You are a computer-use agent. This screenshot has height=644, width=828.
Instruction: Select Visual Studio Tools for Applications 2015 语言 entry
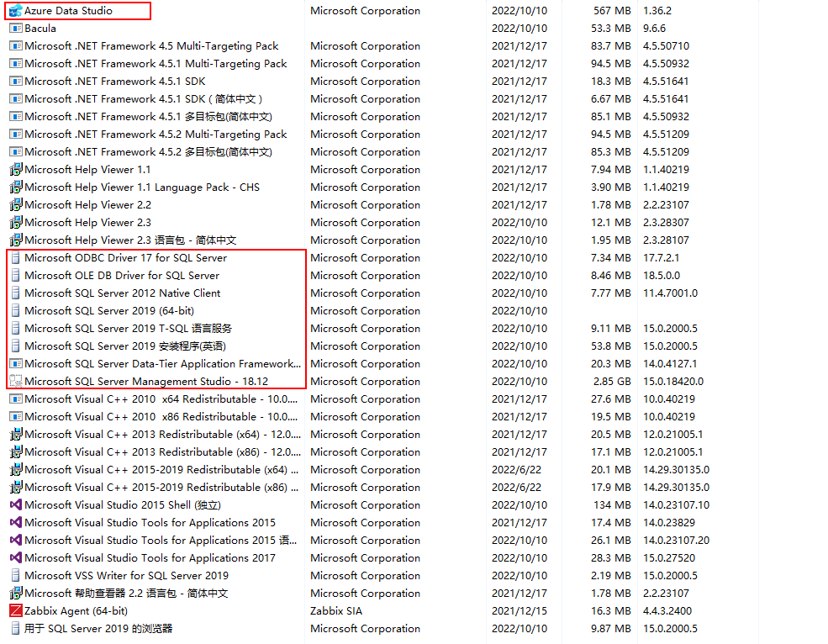point(161,541)
